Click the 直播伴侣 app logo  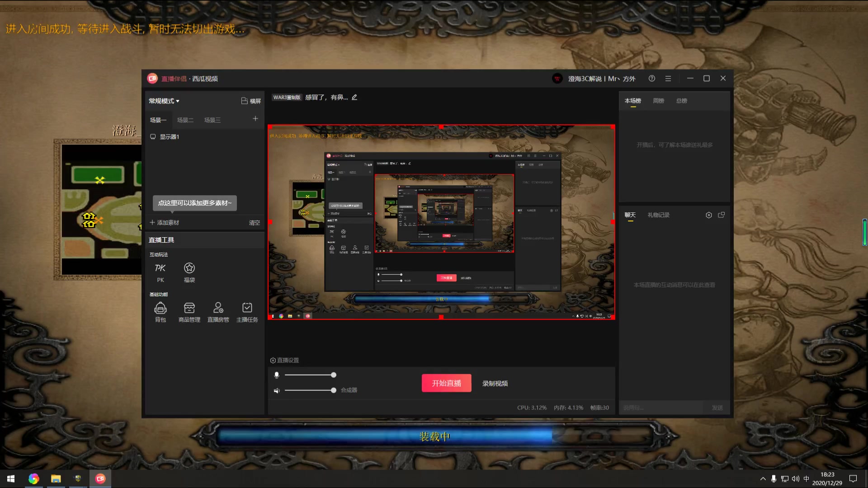pyautogui.click(x=152, y=79)
